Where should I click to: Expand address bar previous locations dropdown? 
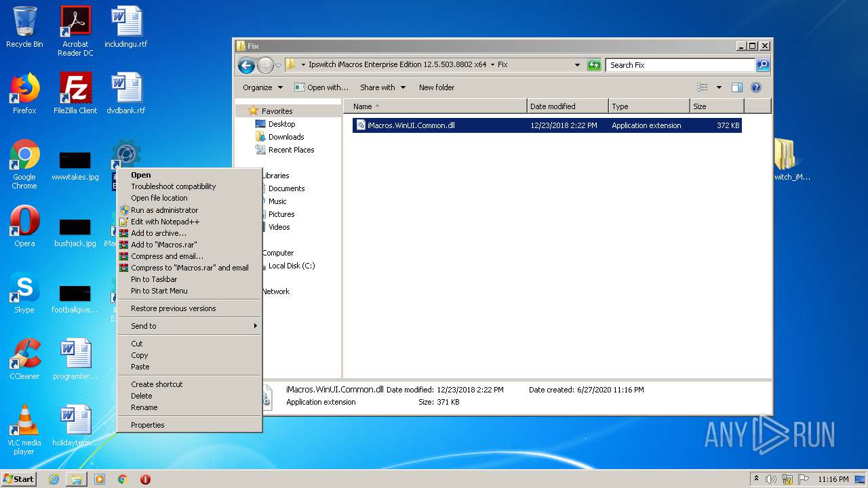[x=577, y=65]
